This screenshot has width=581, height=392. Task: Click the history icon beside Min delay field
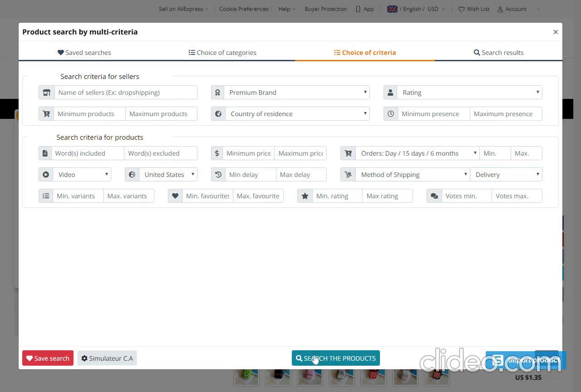[218, 174]
